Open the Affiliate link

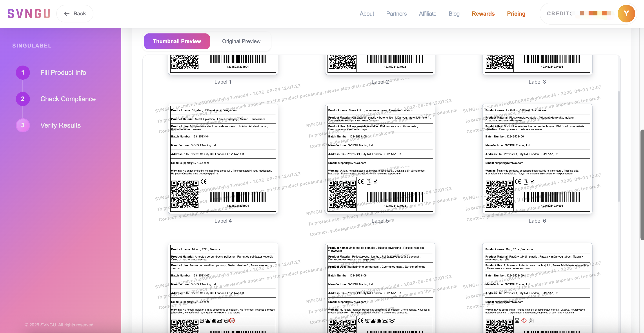[x=428, y=13]
